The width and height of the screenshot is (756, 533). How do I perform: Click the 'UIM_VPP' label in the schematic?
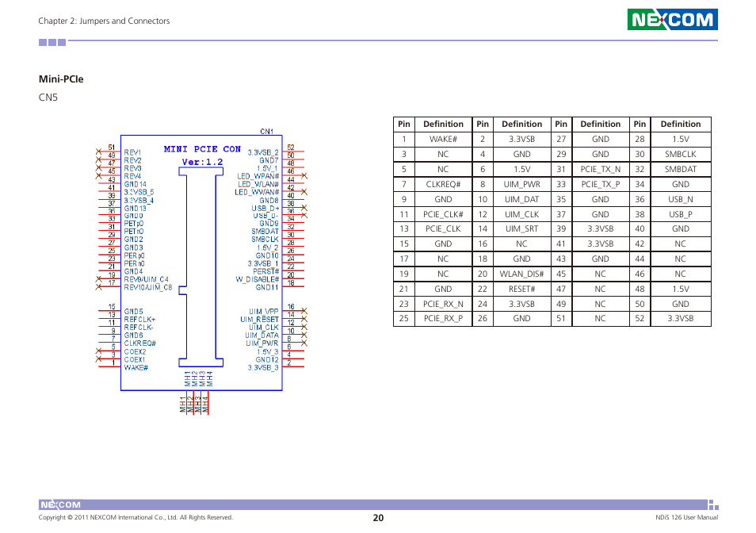[264, 312]
